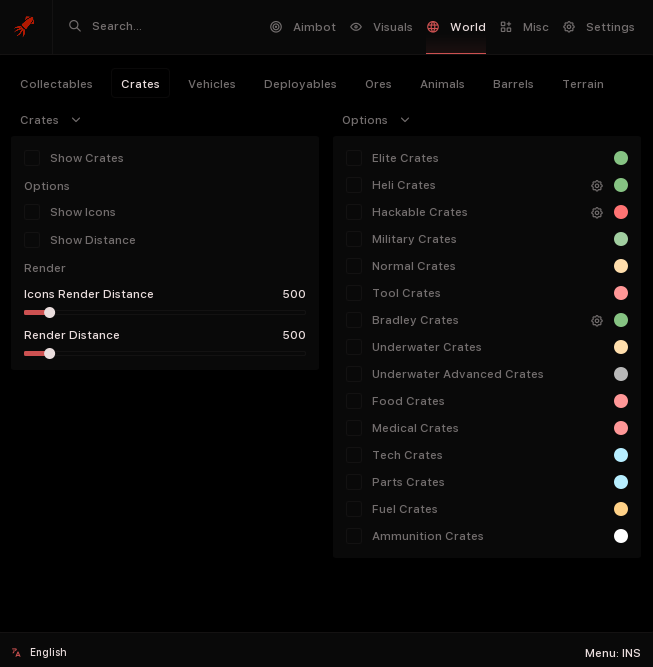The image size is (653, 667).
Task: Select the Terrain category
Action: coord(582,84)
